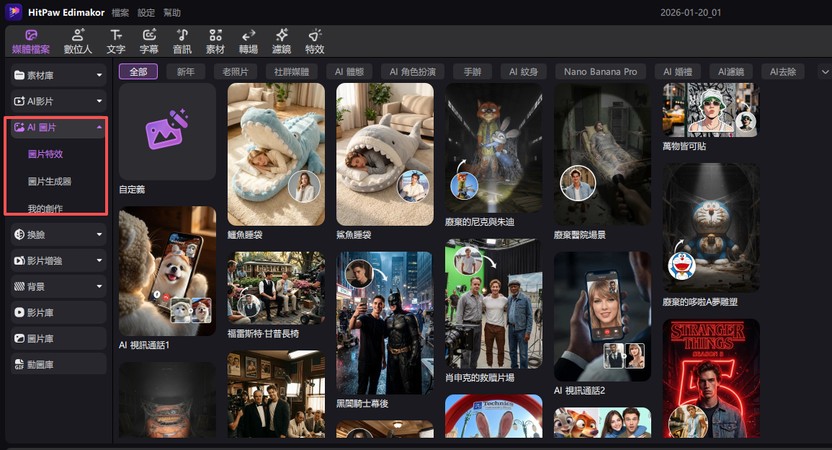Viewport: 832px width, 450px height.
Task: Click the 自定義 custom effect card
Action: [167, 132]
